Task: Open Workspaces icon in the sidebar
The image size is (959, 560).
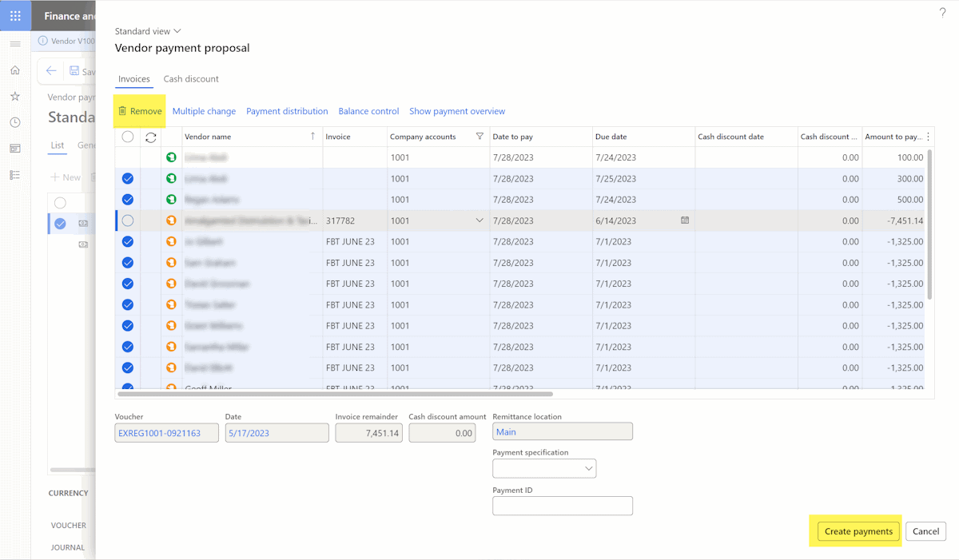Action: coord(15,149)
